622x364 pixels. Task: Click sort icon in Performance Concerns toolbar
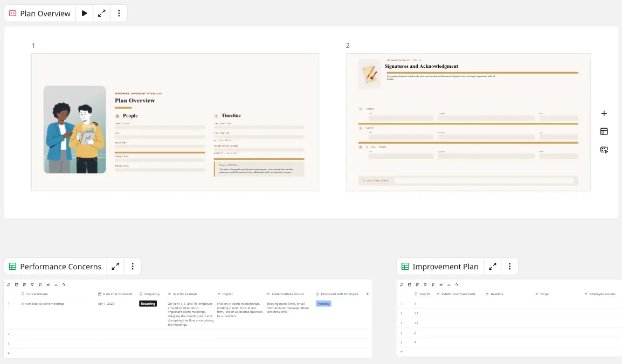tap(40, 284)
